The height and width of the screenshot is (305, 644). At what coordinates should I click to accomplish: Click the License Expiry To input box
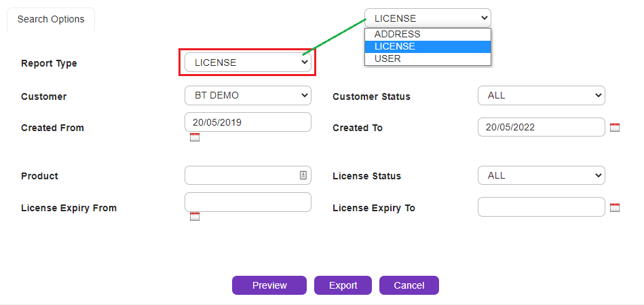click(x=541, y=207)
